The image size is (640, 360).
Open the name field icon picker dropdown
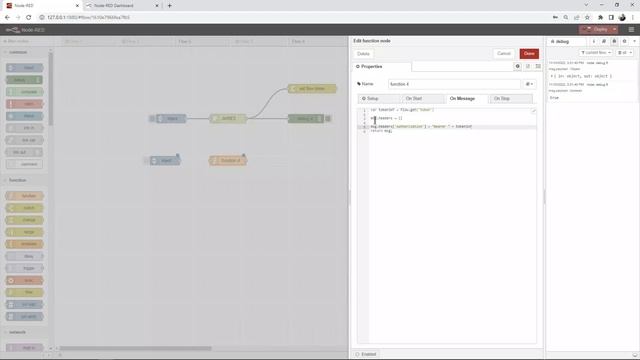(x=529, y=84)
